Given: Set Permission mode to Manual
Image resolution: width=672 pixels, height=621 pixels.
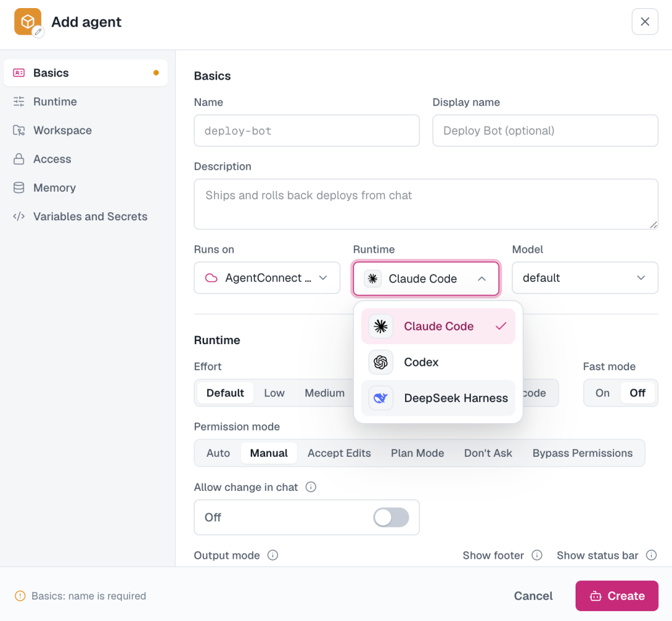Looking at the screenshot, I should coord(269,453).
